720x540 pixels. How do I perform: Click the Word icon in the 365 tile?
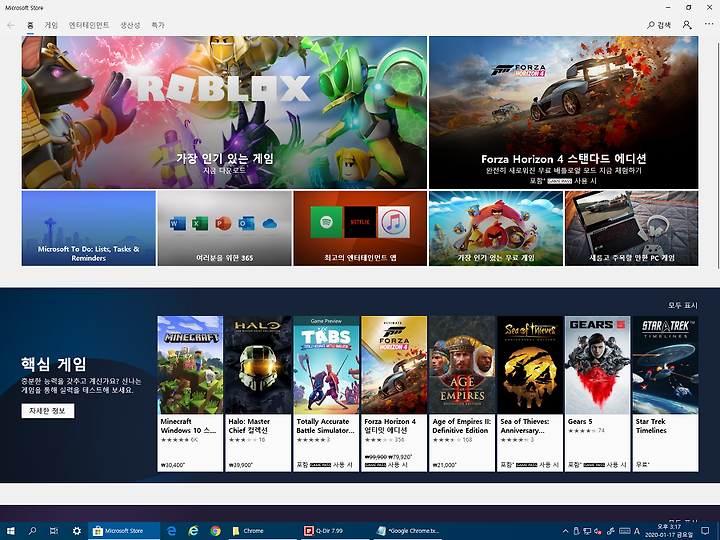click(178, 224)
